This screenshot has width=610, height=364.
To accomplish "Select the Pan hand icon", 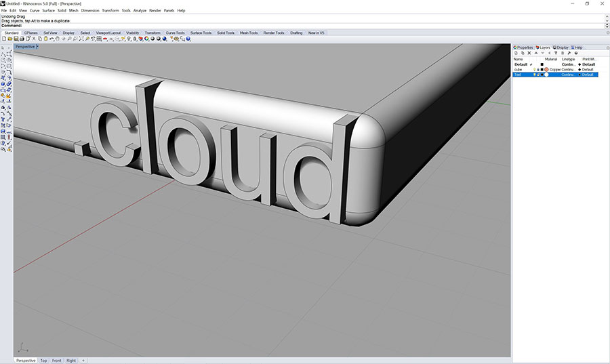I will point(58,39).
